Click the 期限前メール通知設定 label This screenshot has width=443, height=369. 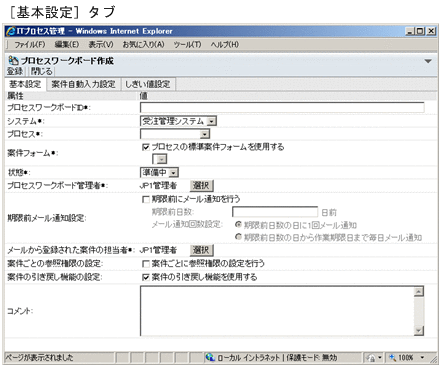[47, 218]
